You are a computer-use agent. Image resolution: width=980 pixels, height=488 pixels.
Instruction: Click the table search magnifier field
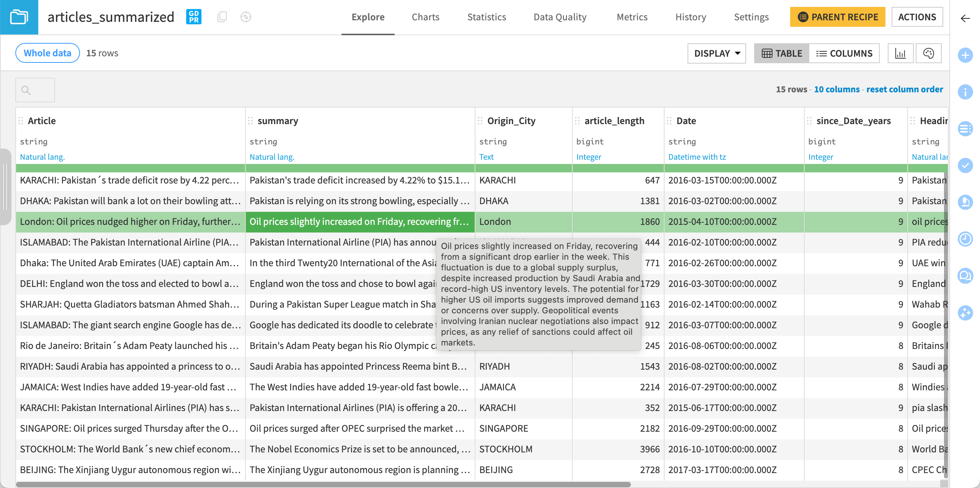click(35, 90)
